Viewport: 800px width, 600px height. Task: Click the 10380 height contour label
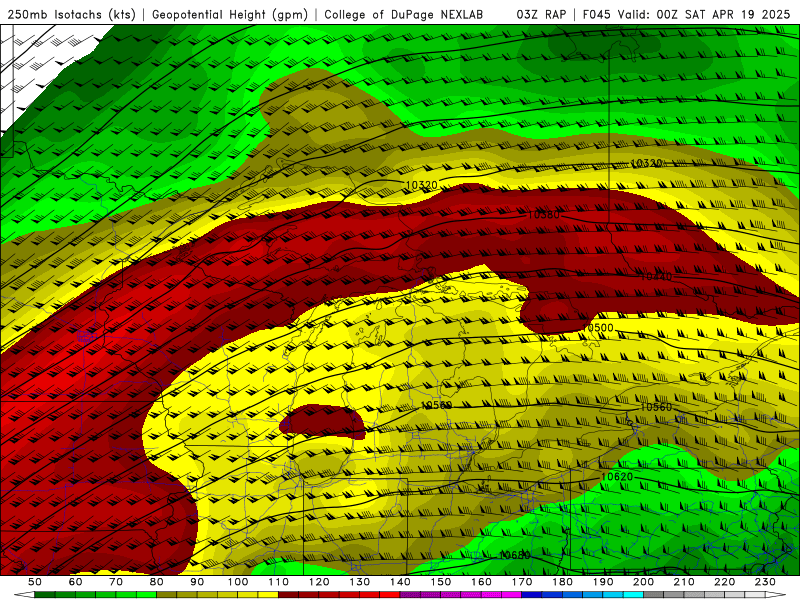(543, 215)
